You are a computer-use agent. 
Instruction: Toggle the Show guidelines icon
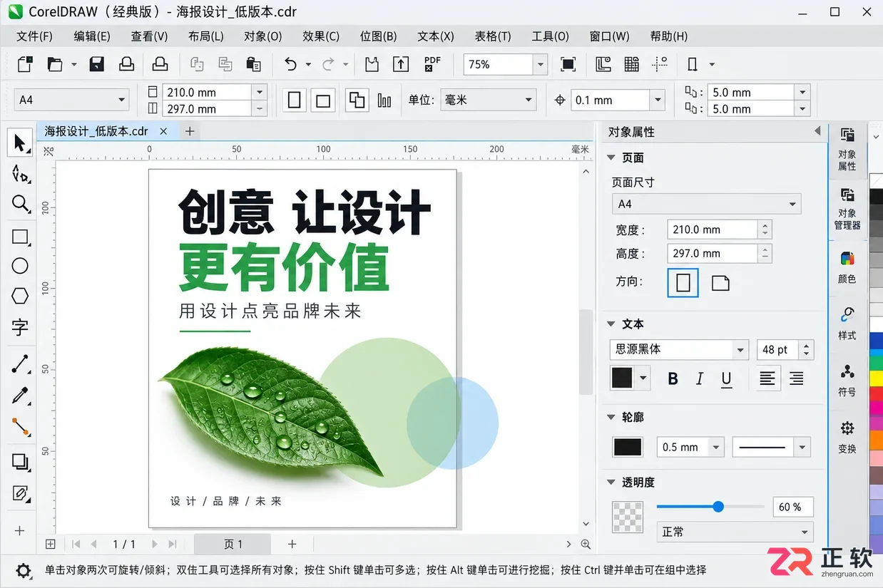[660, 64]
